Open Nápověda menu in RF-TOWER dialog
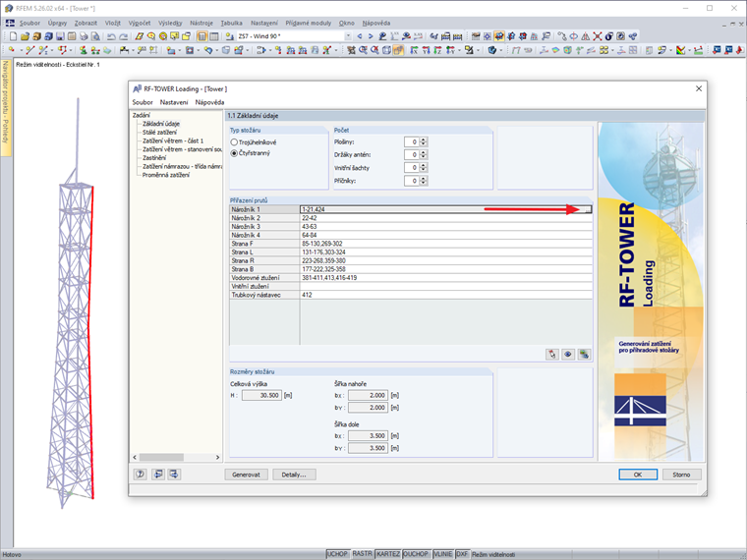Image resolution: width=747 pixels, height=560 pixels. 209,102
